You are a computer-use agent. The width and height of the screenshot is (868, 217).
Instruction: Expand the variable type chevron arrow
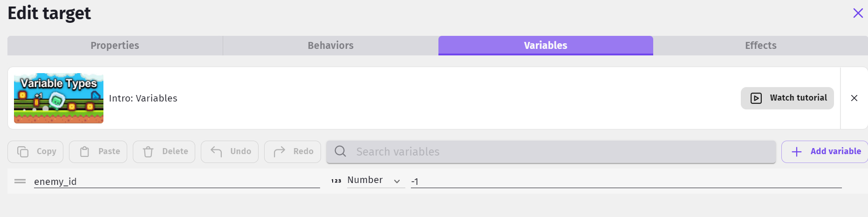click(397, 181)
